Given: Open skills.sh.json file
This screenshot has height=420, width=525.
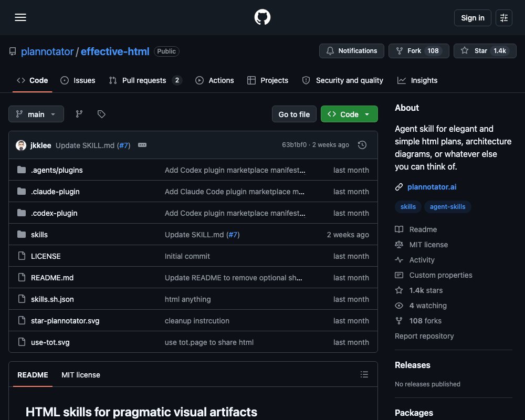Looking at the screenshot, I should pyautogui.click(x=52, y=299).
